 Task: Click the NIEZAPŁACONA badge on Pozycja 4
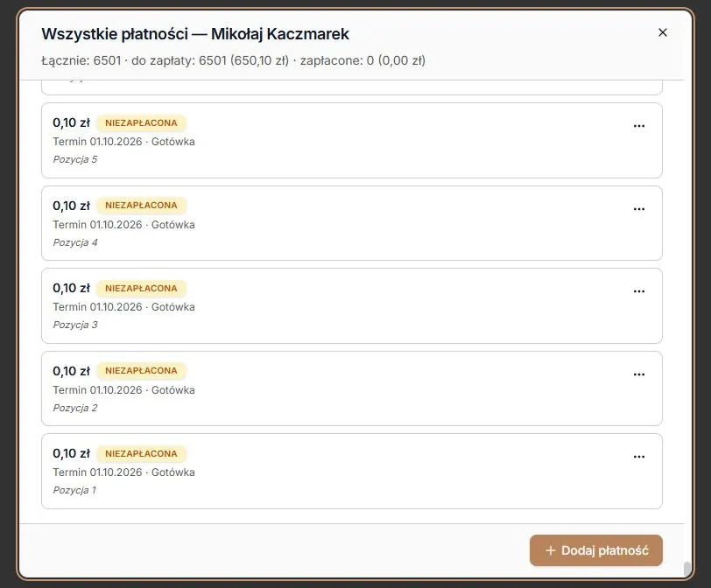coord(141,206)
